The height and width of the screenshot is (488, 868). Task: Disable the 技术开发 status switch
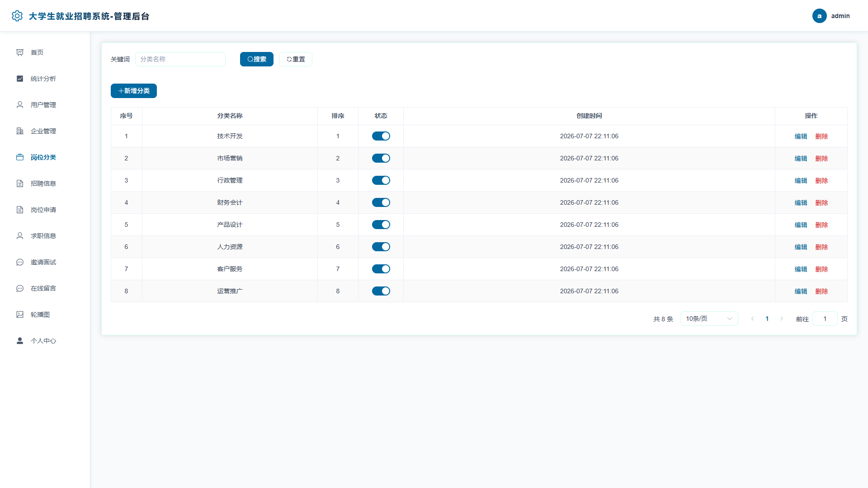coord(381,136)
